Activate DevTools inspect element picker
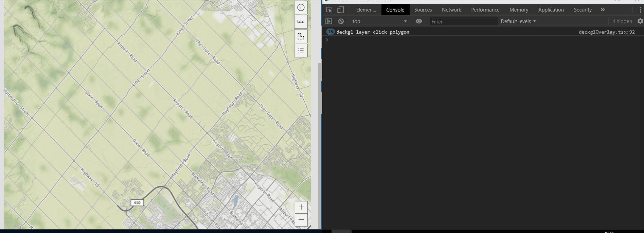The image size is (644, 233). coord(329,10)
